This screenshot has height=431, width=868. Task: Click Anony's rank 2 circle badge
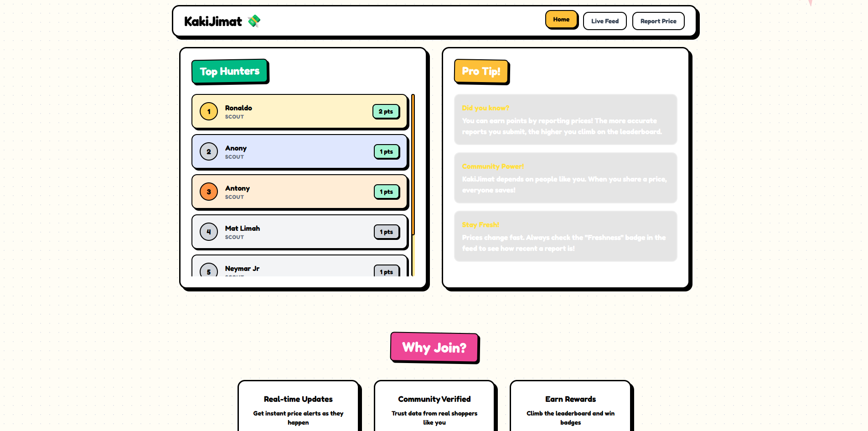(209, 151)
